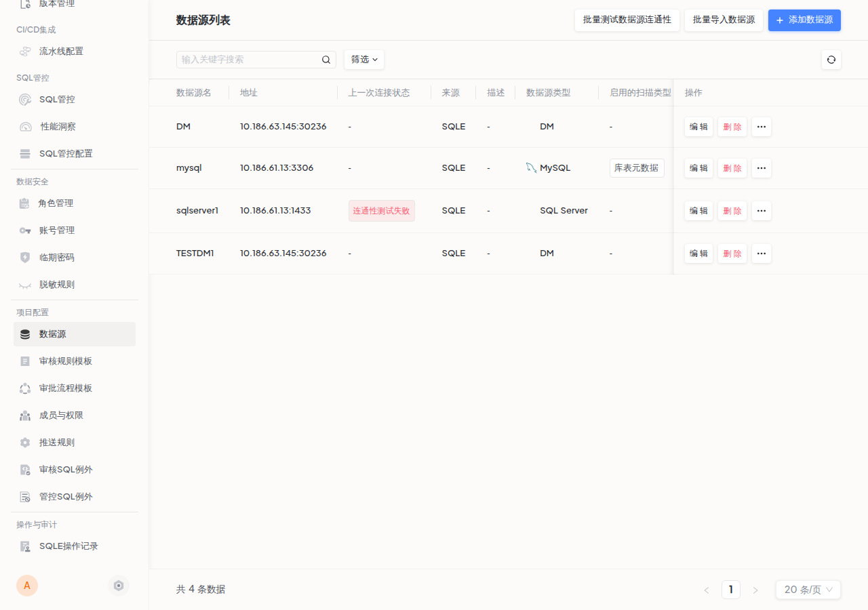
Task: Click the avatar A in the bottom corner
Action: click(x=27, y=585)
